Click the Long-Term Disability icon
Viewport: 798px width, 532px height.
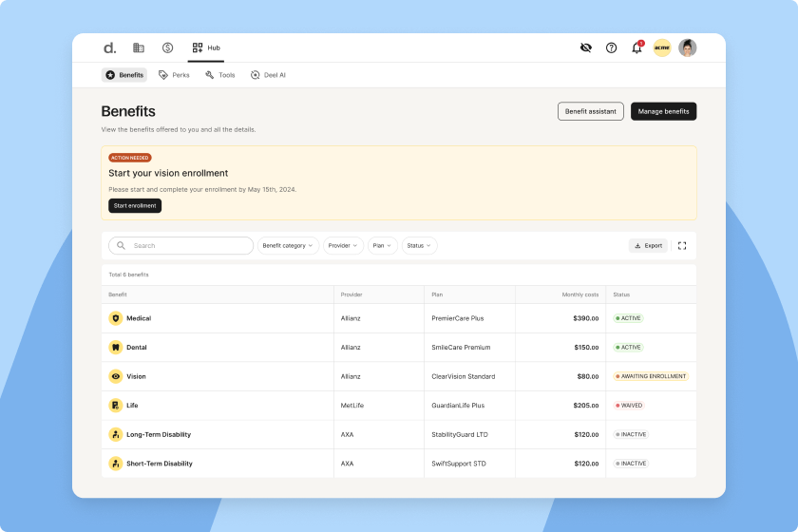[x=116, y=434]
